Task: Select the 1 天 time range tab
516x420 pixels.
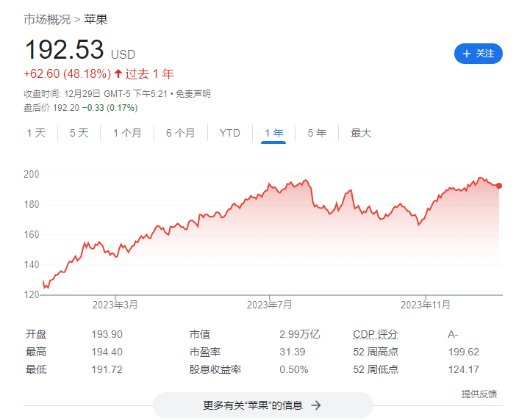Action: (x=36, y=133)
